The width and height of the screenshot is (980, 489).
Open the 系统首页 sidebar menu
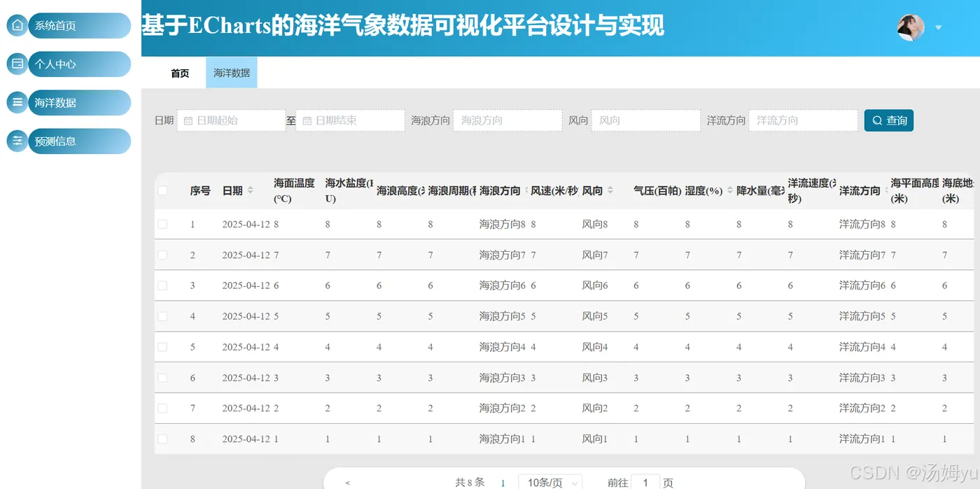tap(79, 25)
